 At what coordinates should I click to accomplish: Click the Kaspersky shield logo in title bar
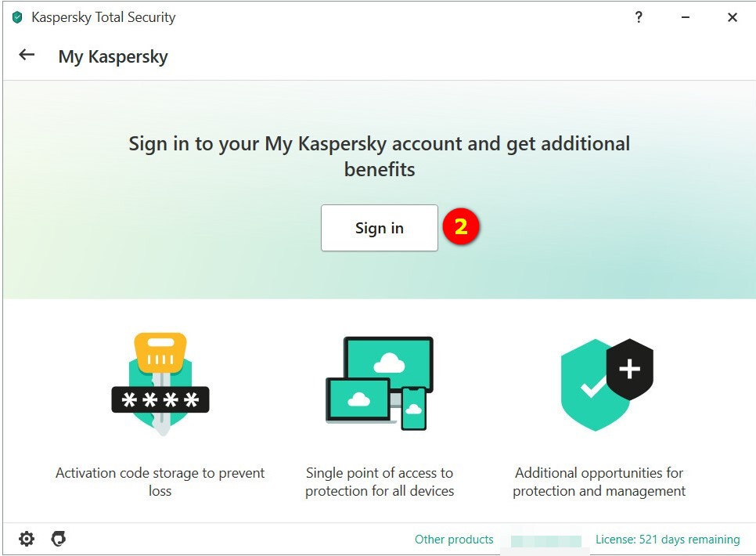click(x=17, y=17)
